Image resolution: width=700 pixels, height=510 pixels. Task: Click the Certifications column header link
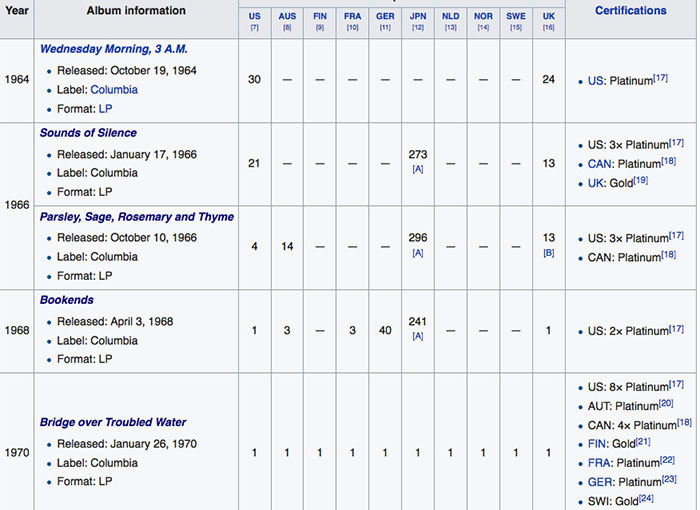pyautogui.click(x=630, y=11)
